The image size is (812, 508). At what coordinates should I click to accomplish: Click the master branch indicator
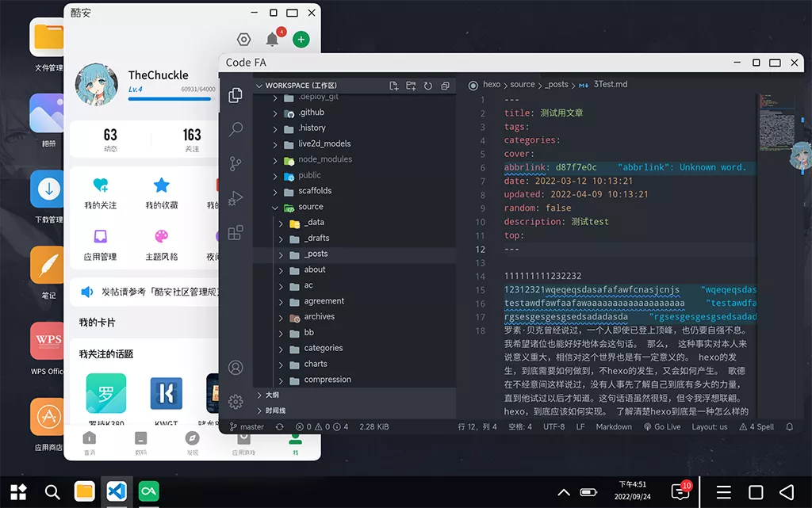(x=247, y=427)
